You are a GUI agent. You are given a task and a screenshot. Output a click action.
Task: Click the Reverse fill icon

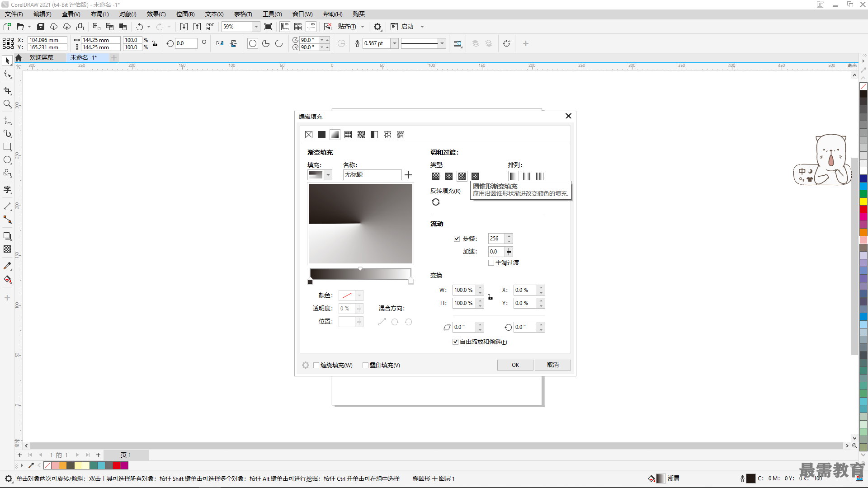pos(436,202)
